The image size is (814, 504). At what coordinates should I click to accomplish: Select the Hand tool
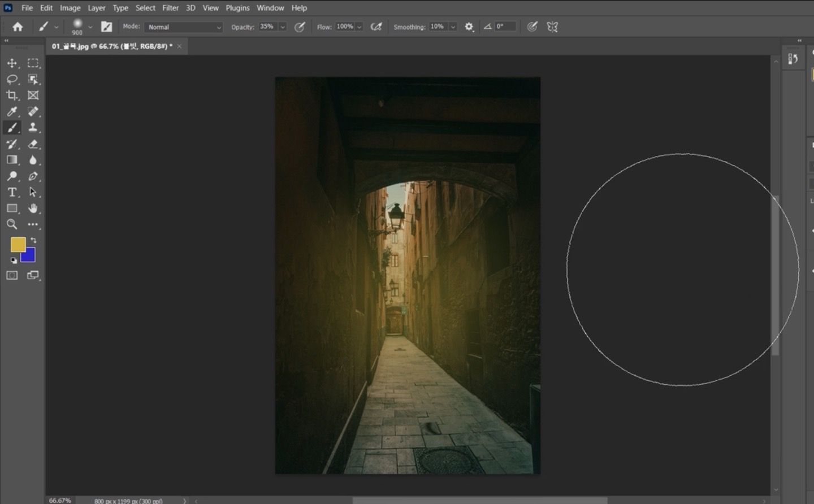click(33, 208)
